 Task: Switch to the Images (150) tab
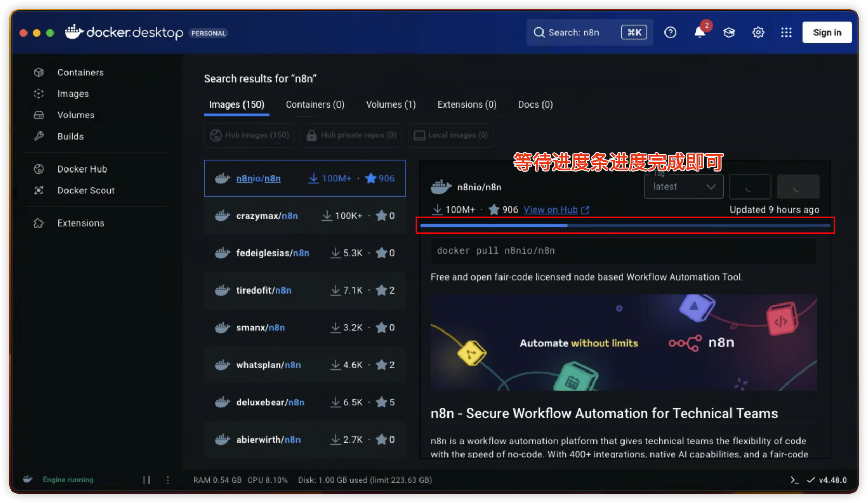(237, 104)
